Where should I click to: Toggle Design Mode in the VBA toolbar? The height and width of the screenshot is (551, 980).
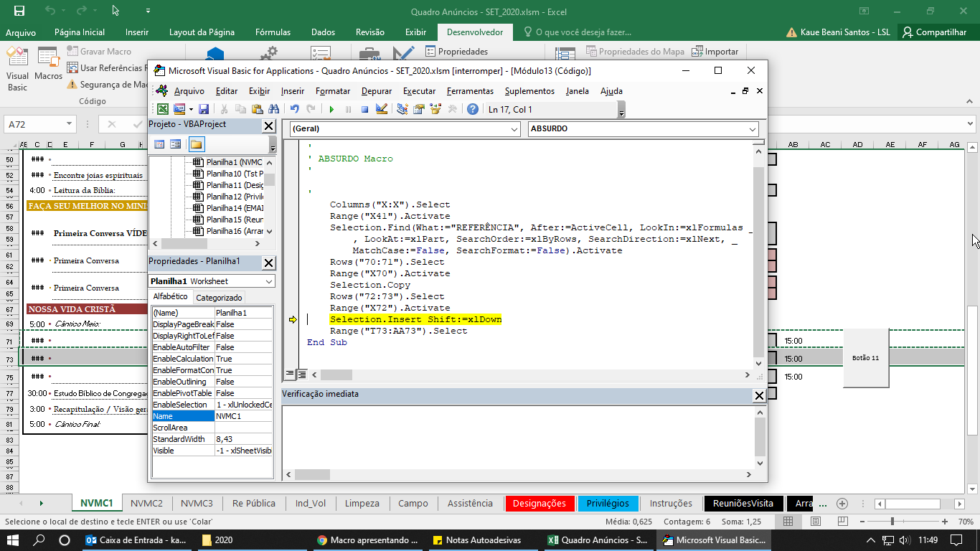point(382,109)
